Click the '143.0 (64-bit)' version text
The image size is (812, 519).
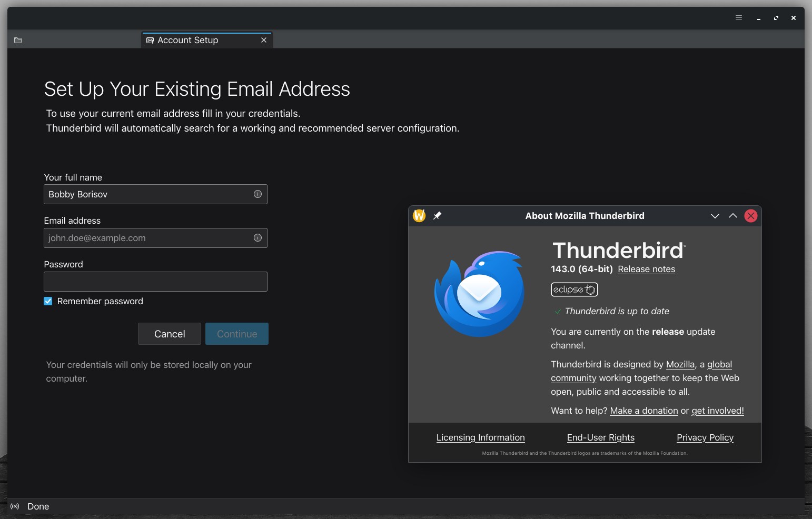pos(582,269)
